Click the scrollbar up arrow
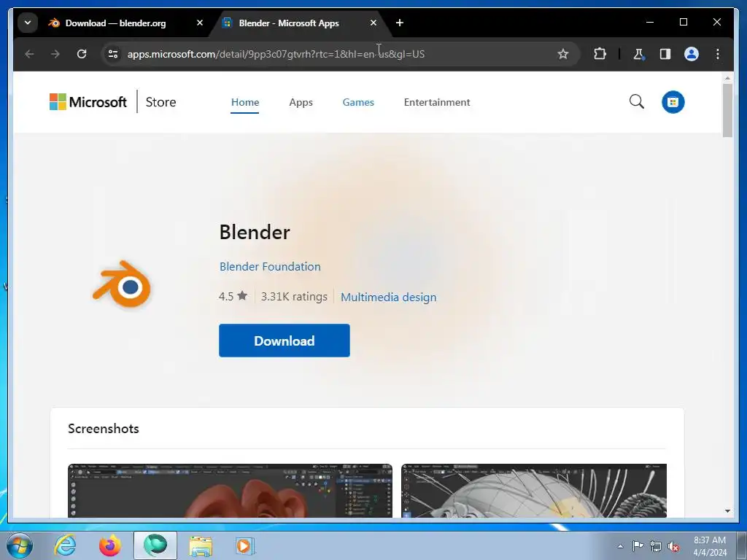Viewport: 747px width, 560px height. point(727,77)
